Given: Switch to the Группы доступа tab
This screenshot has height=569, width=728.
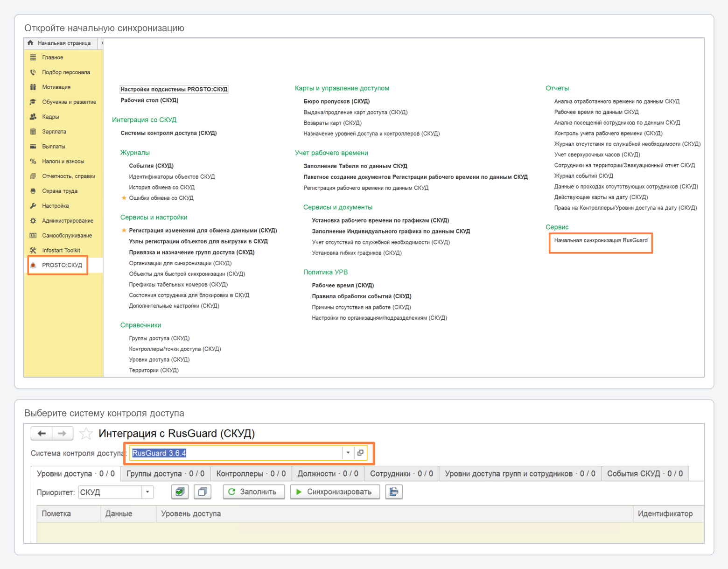Looking at the screenshot, I should click(x=165, y=474).
